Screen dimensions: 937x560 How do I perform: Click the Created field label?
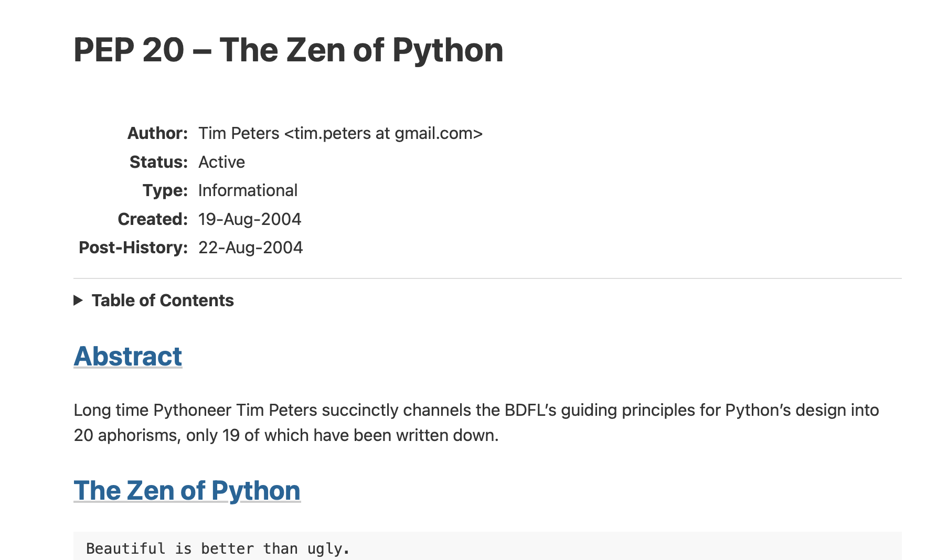pyautogui.click(x=153, y=219)
